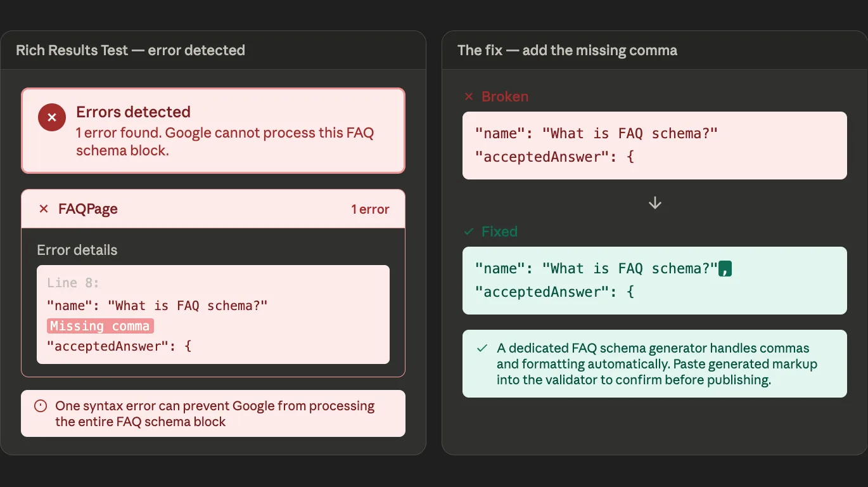868x487 pixels.
Task: Click the Broken label
Action: (505, 96)
